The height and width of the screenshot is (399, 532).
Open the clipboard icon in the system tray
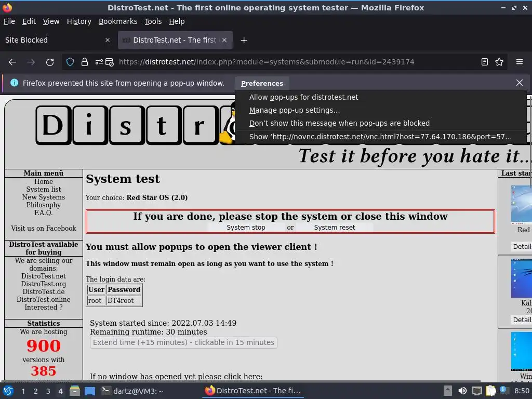coord(490,391)
